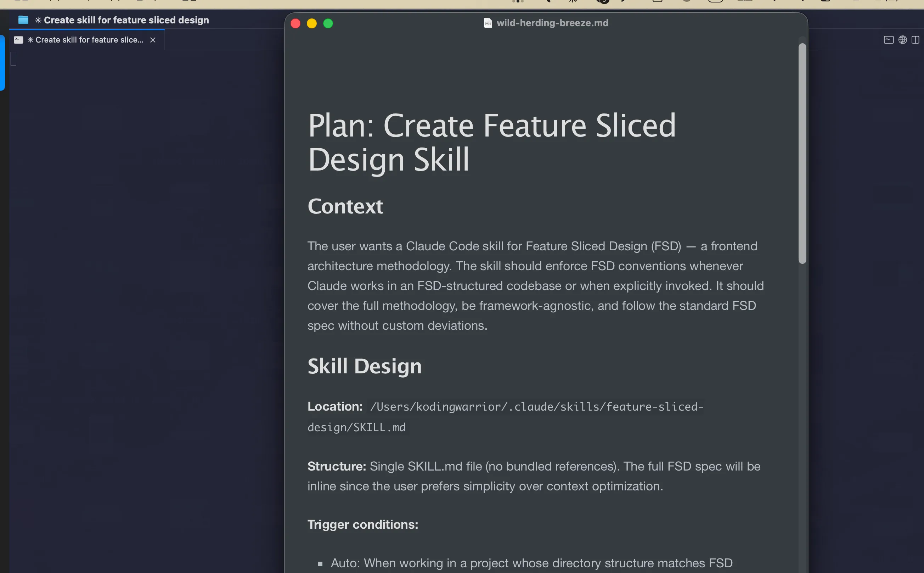Click the globe browser icon

(902, 40)
